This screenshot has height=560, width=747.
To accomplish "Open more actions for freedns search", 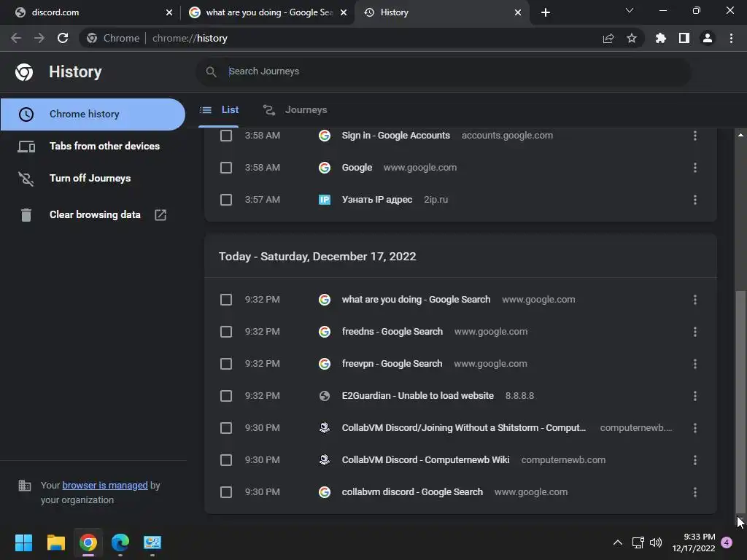I will click(695, 332).
